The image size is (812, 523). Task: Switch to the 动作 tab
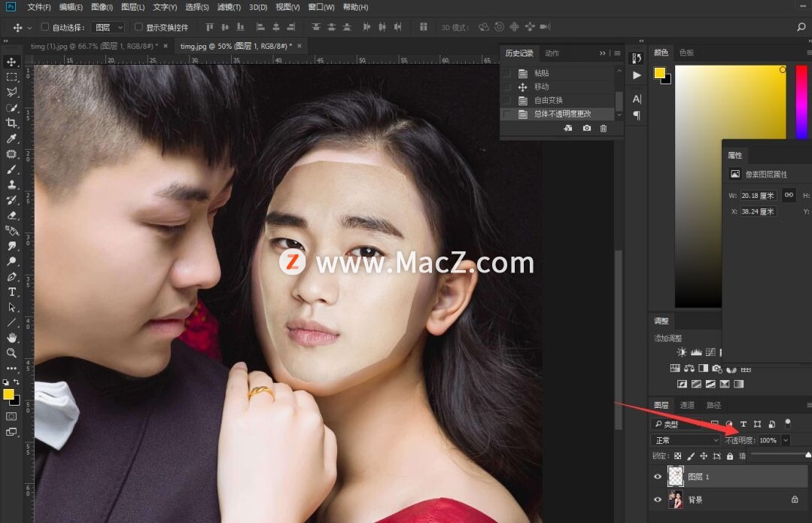click(552, 53)
